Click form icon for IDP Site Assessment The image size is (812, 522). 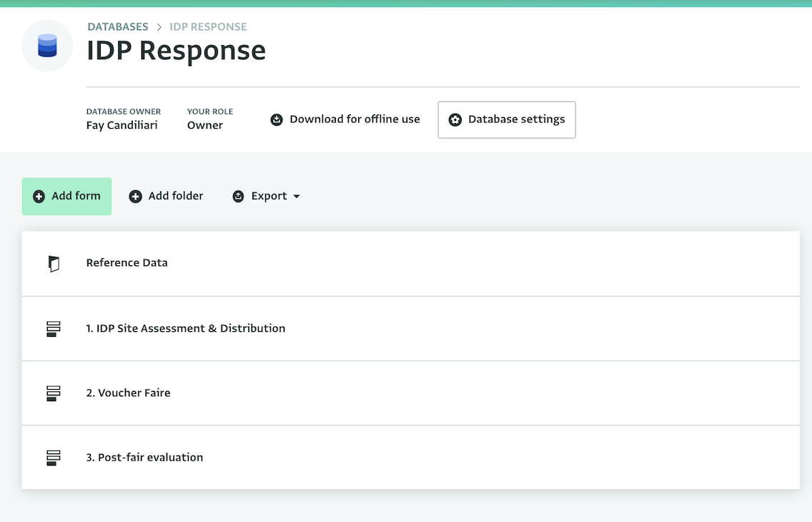pyautogui.click(x=54, y=329)
